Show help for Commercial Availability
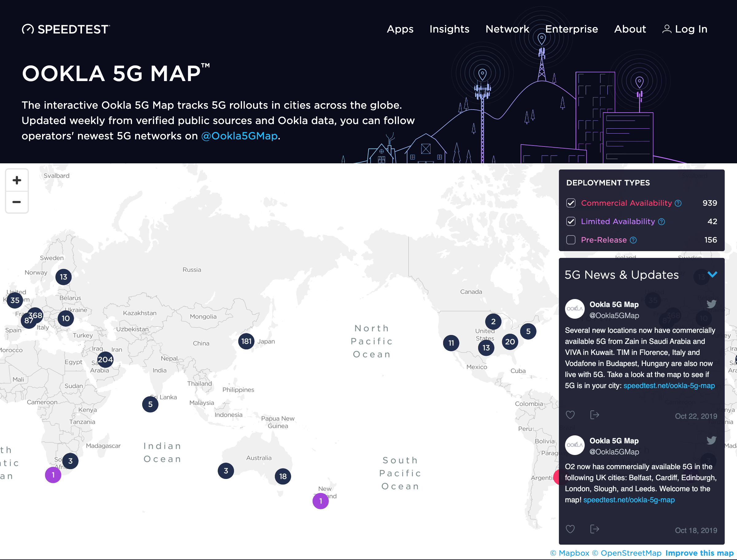This screenshot has width=737, height=560. click(x=678, y=203)
